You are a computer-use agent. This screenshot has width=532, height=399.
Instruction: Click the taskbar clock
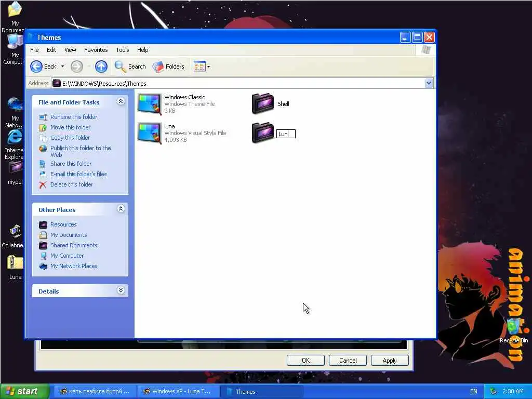pyautogui.click(x=513, y=391)
